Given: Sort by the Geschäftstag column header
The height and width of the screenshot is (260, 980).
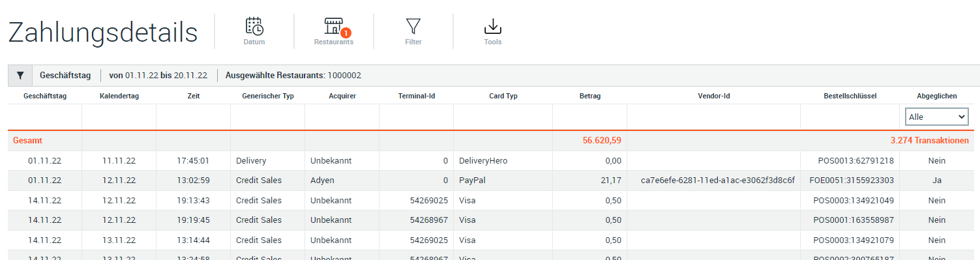Looking at the screenshot, I should click(x=45, y=96).
